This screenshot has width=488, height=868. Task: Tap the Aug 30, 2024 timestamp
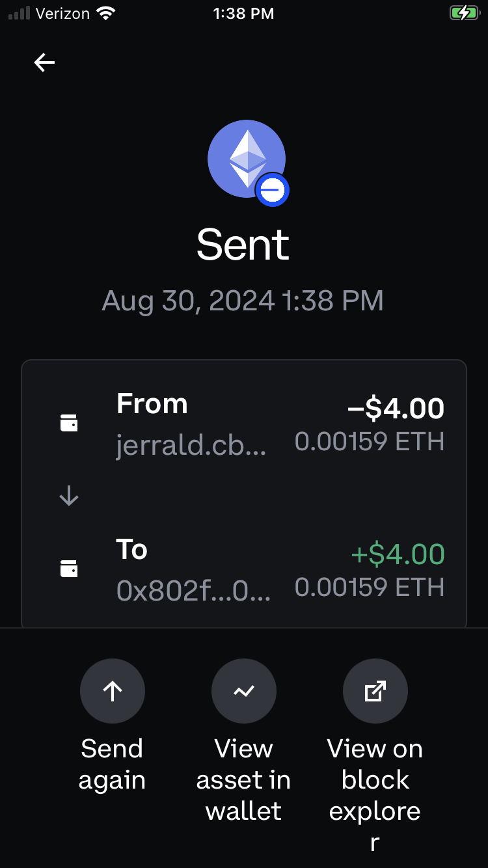tap(243, 301)
